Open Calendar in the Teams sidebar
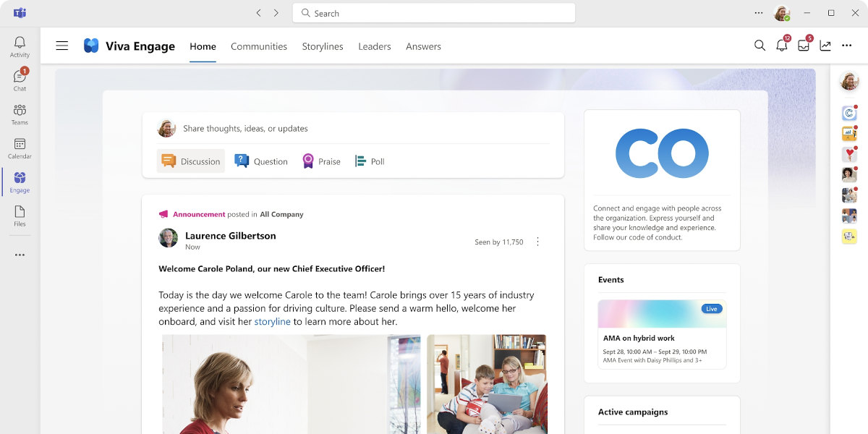 click(20, 148)
